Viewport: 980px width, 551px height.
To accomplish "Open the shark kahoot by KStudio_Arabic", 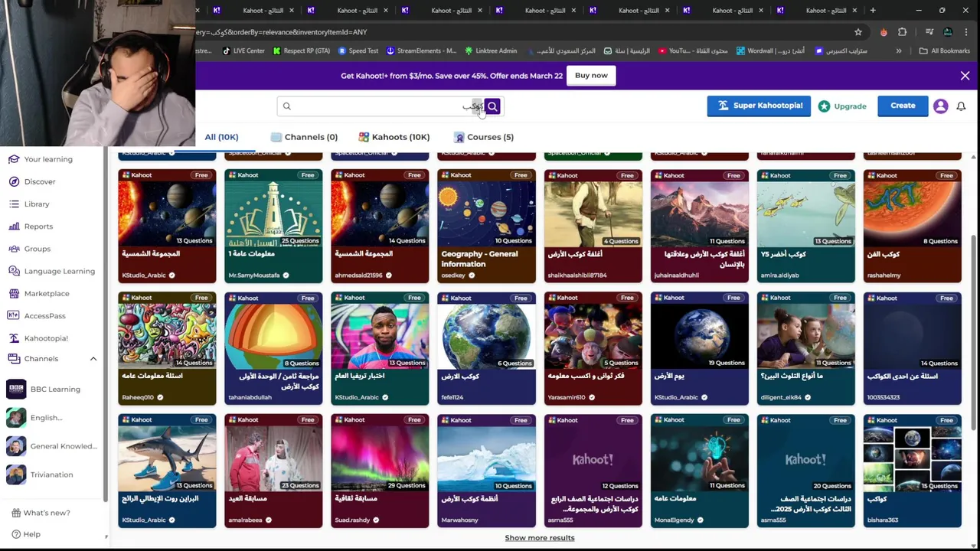I will [167, 471].
